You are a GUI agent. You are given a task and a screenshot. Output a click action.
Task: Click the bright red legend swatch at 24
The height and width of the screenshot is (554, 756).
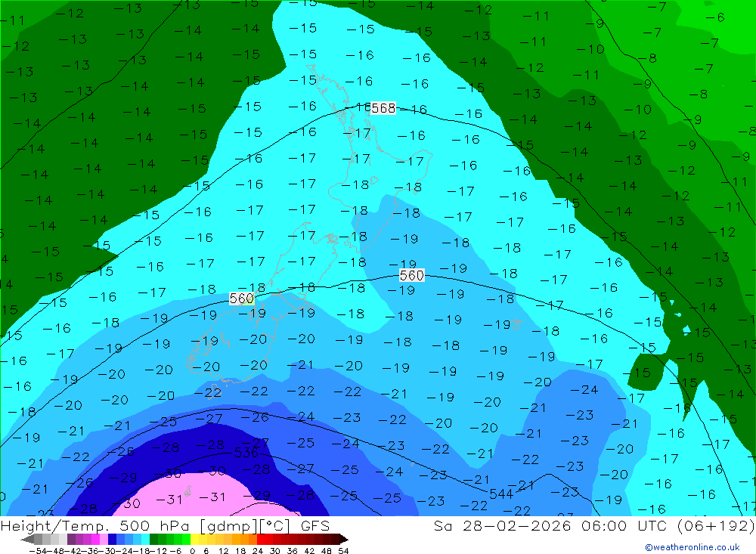click(261, 539)
